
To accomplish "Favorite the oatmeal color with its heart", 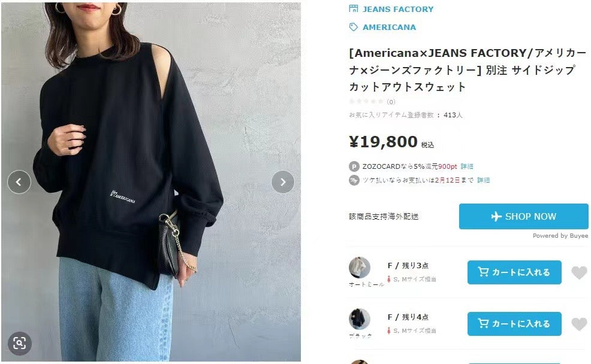I will (579, 272).
